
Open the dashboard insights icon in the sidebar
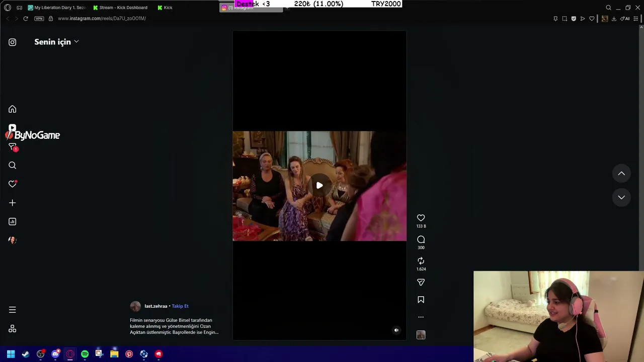(x=13, y=222)
